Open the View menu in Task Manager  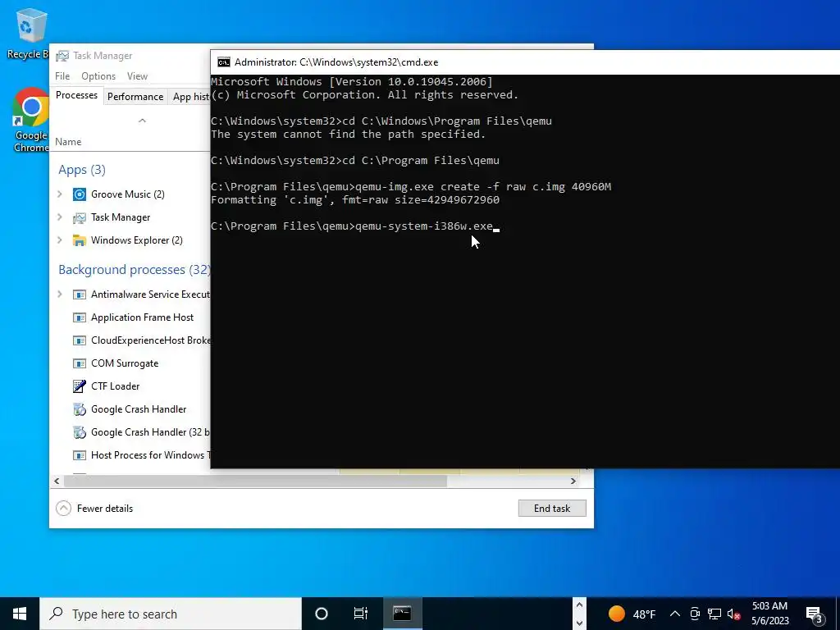pyautogui.click(x=137, y=76)
